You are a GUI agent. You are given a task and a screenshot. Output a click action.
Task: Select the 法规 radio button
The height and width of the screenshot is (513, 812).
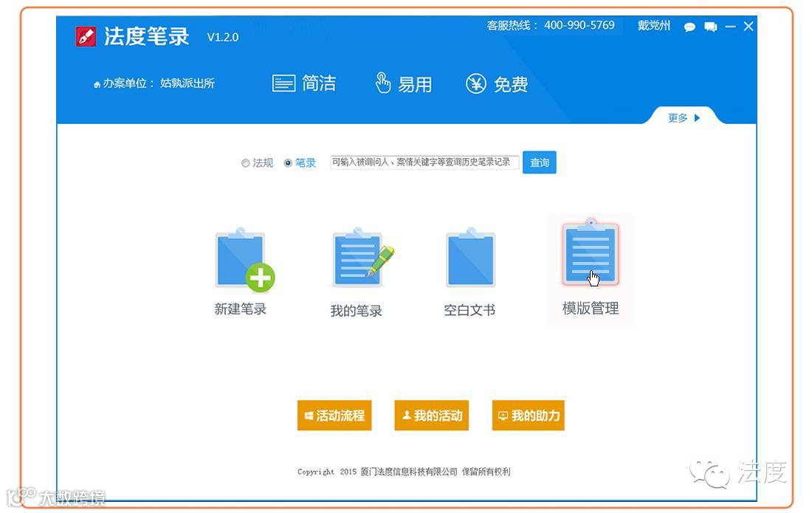click(246, 163)
